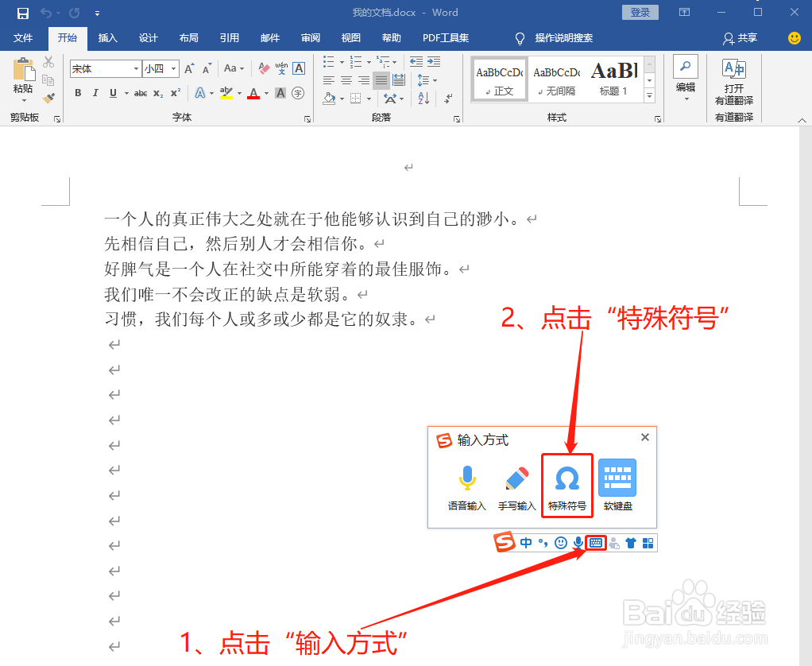
Task: Click the decrease indent icon
Action: tap(416, 62)
